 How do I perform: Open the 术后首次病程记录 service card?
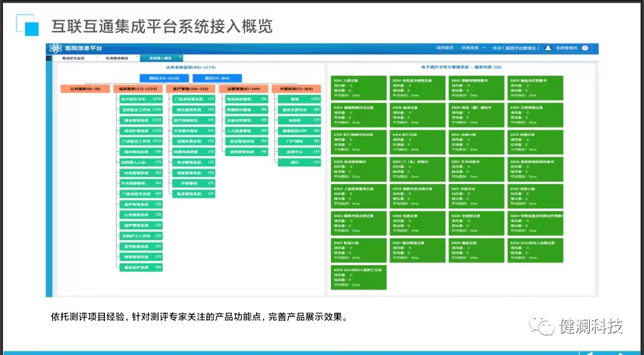[417, 88]
